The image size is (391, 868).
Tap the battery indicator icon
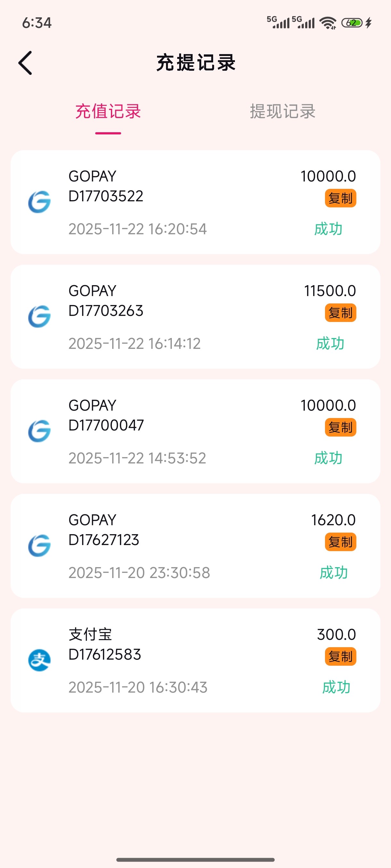[x=352, y=23]
